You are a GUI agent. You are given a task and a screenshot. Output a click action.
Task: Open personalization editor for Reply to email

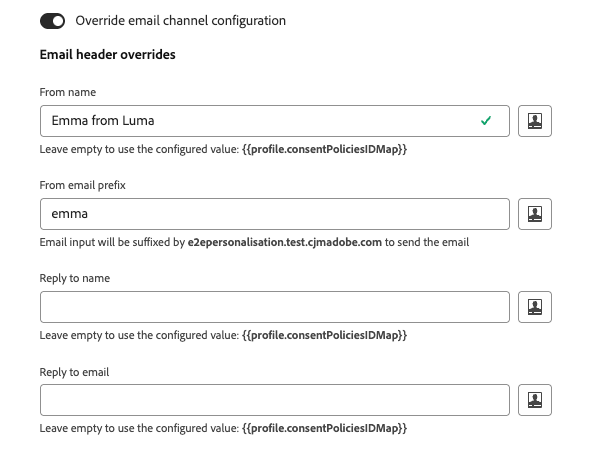[535, 400]
